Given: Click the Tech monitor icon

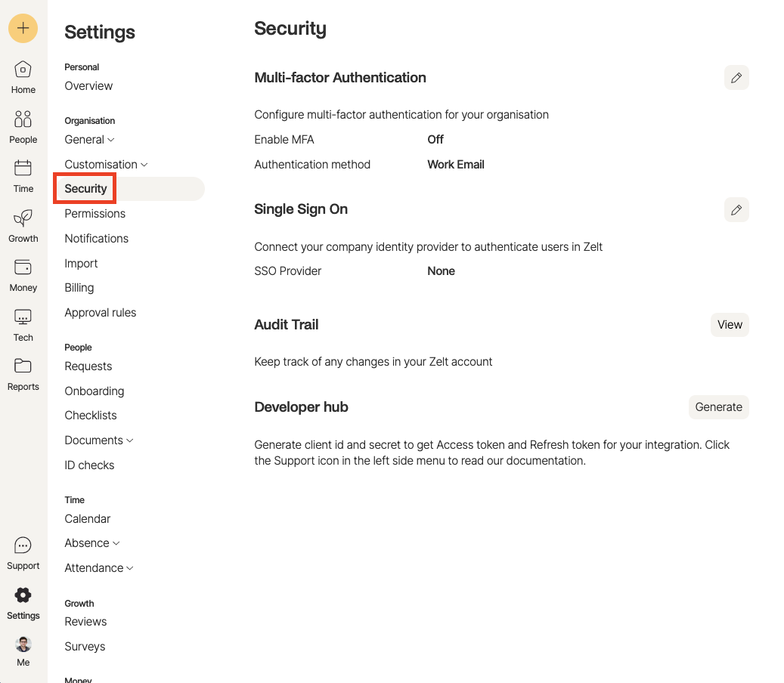Looking at the screenshot, I should 23,317.
